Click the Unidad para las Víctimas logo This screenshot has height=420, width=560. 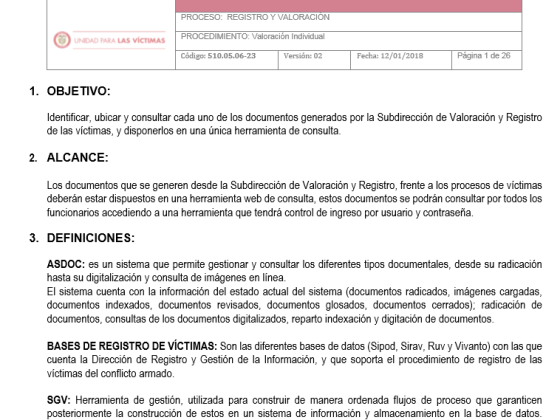(x=109, y=40)
